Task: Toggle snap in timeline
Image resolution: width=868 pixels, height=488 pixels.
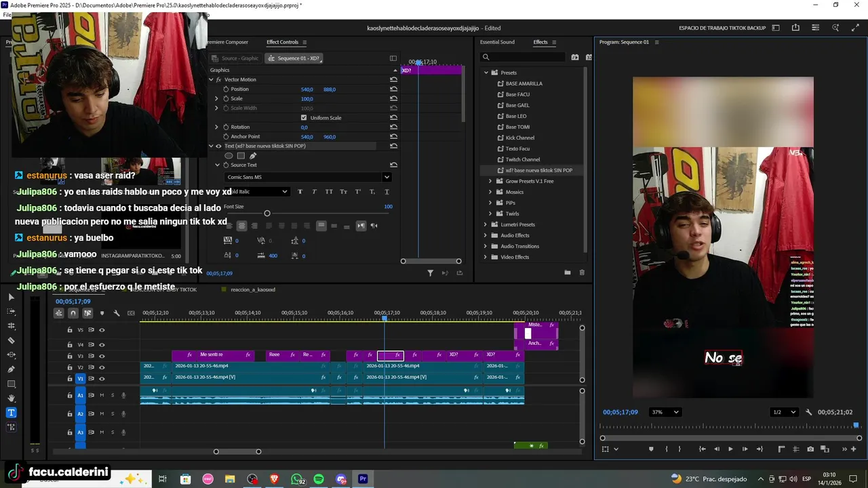Action: pyautogui.click(x=73, y=313)
